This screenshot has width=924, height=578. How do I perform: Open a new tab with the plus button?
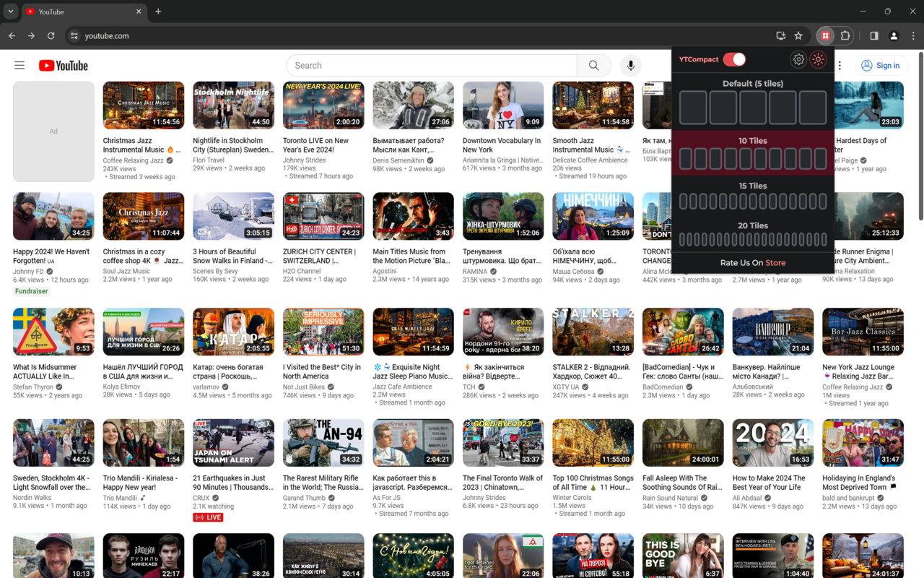[157, 12]
